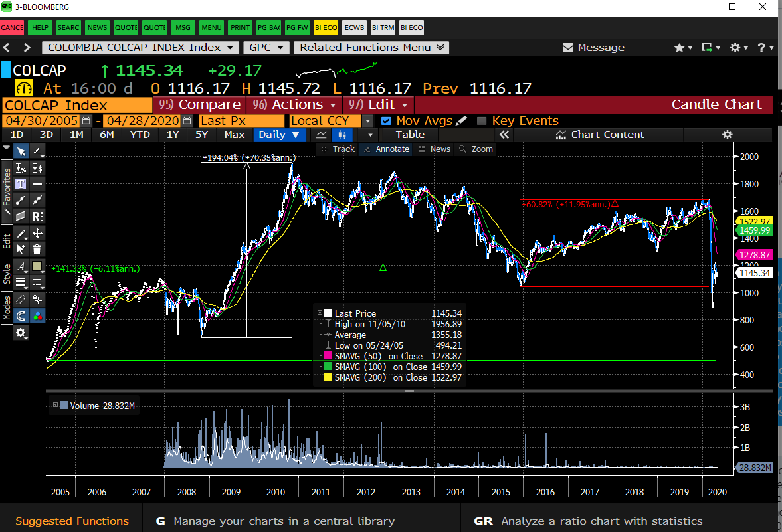
Task: Toggle Annotate mode
Action: tap(387, 149)
